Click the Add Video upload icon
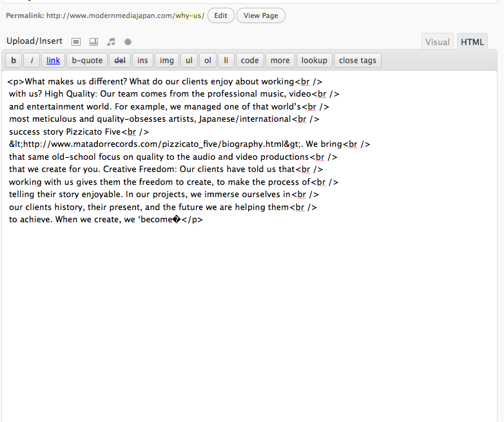Image resolution: width=504 pixels, height=422 pixels. (x=93, y=42)
